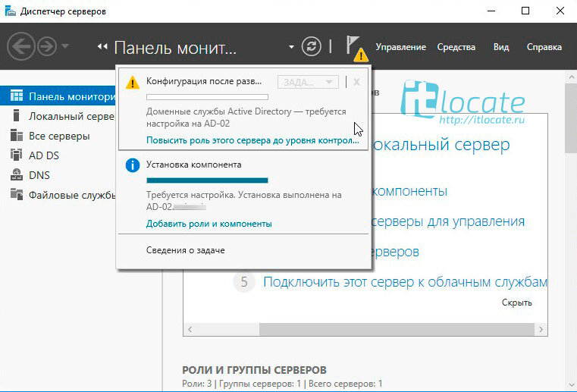
Task: Click the Back navigation arrow
Action: click(20, 46)
